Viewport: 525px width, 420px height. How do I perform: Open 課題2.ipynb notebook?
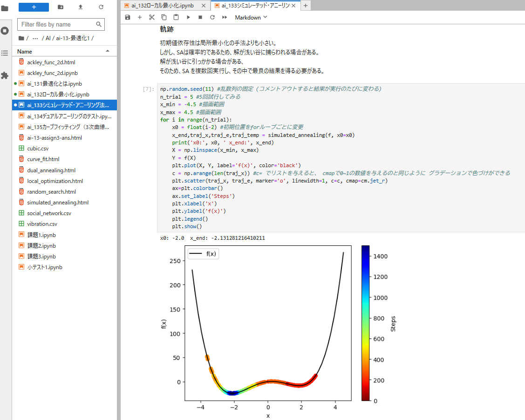click(65, 246)
